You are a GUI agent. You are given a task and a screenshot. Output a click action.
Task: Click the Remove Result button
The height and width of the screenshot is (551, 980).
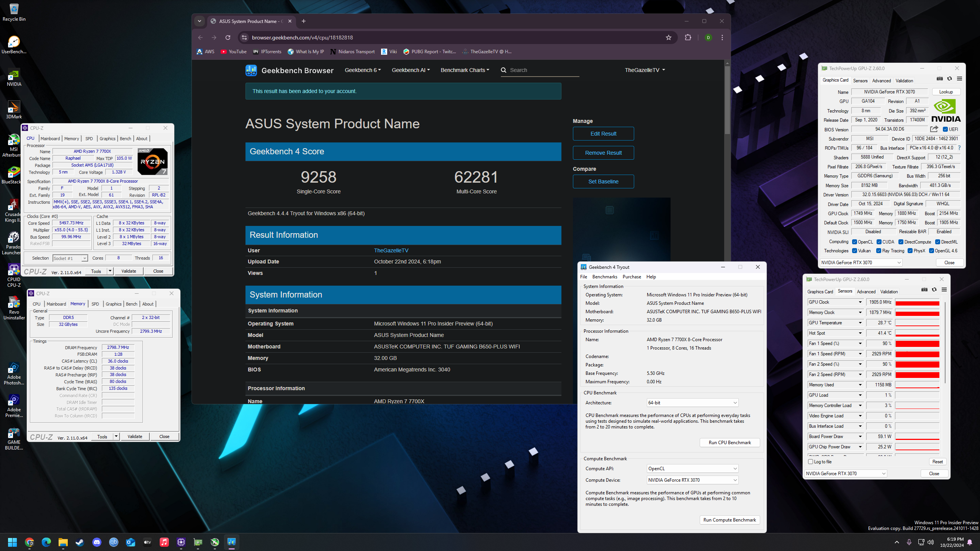click(603, 153)
